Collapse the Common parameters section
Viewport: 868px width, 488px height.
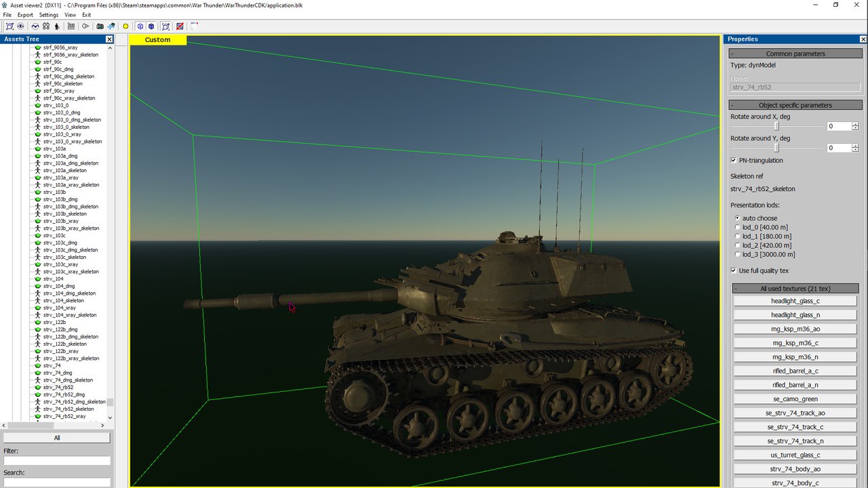(795, 54)
